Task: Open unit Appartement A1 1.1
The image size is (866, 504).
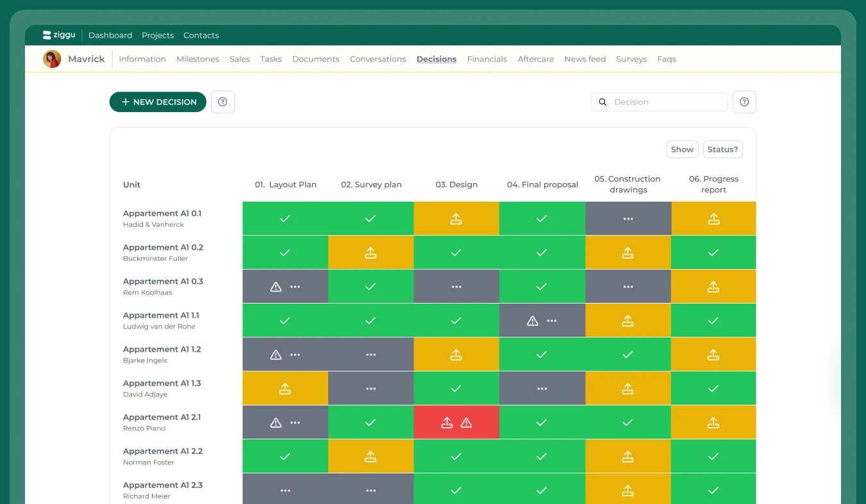Action: point(161,315)
